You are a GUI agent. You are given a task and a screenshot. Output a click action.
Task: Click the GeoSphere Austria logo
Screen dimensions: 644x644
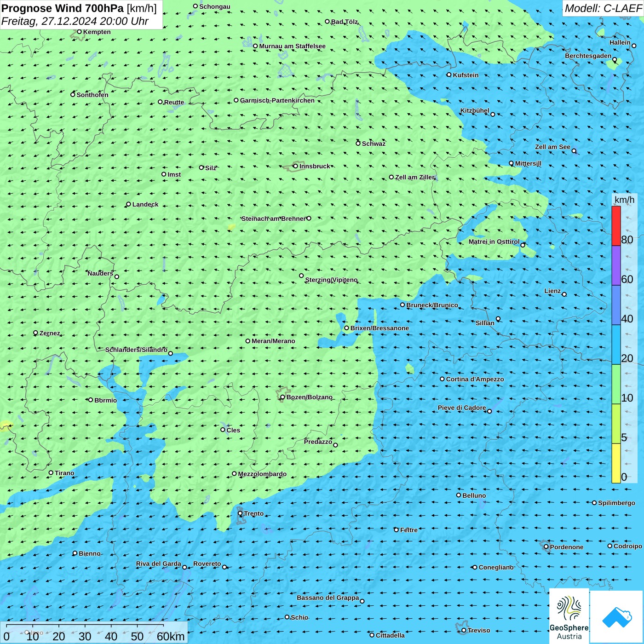(x=569, y=616)
